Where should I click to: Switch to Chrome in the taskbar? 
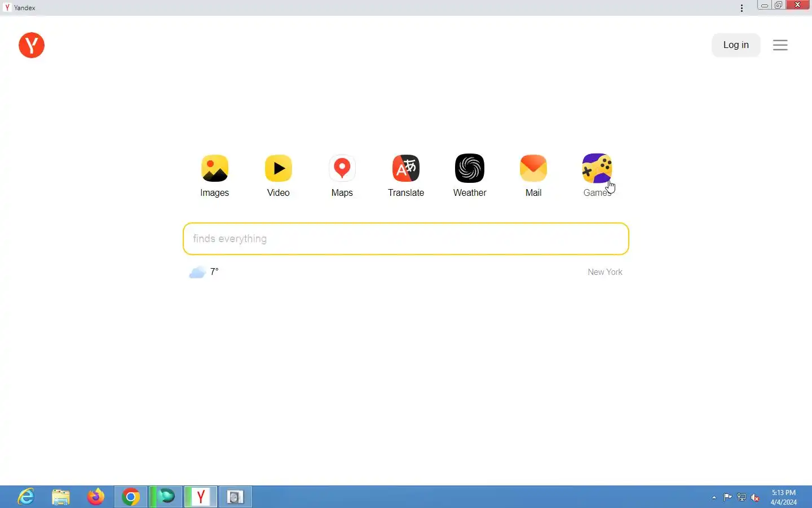click(x=131, y=497)
